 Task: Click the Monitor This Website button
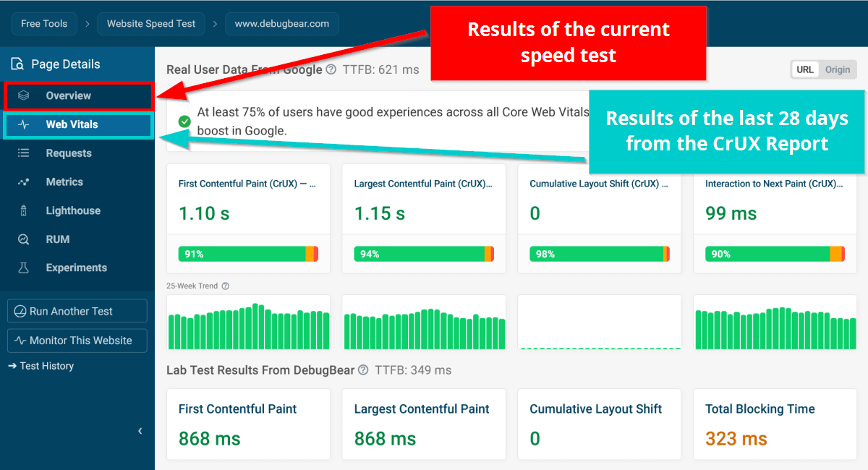(x=77, y=341)
